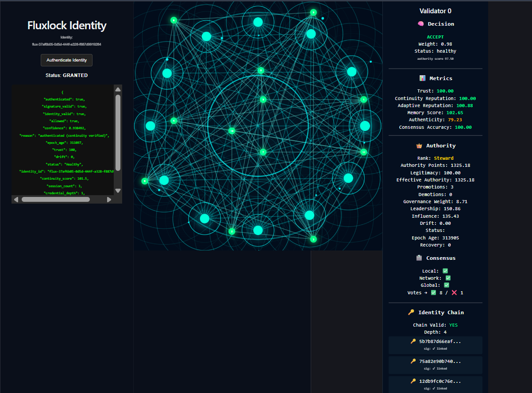Select green graph node labeled 3
Screen dimensions: 532x393
(313, 239)
